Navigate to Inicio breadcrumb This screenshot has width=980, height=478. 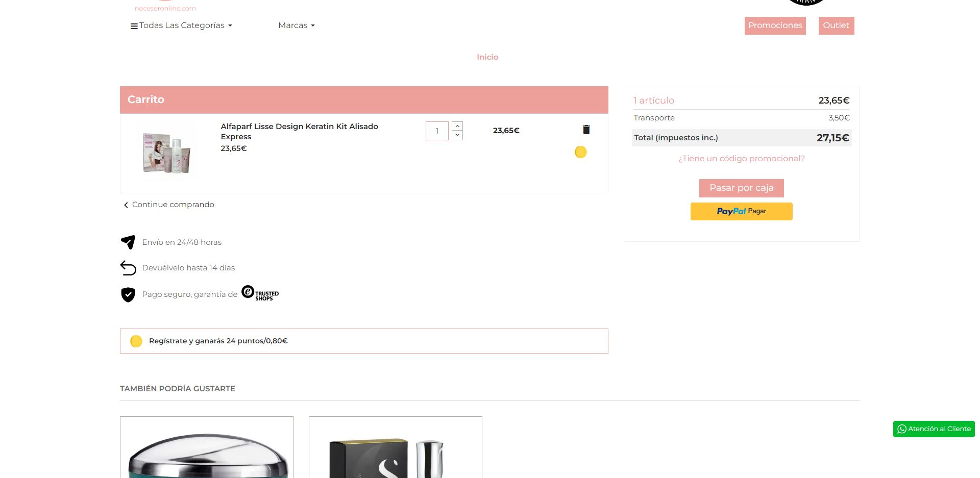coord(487,57)
